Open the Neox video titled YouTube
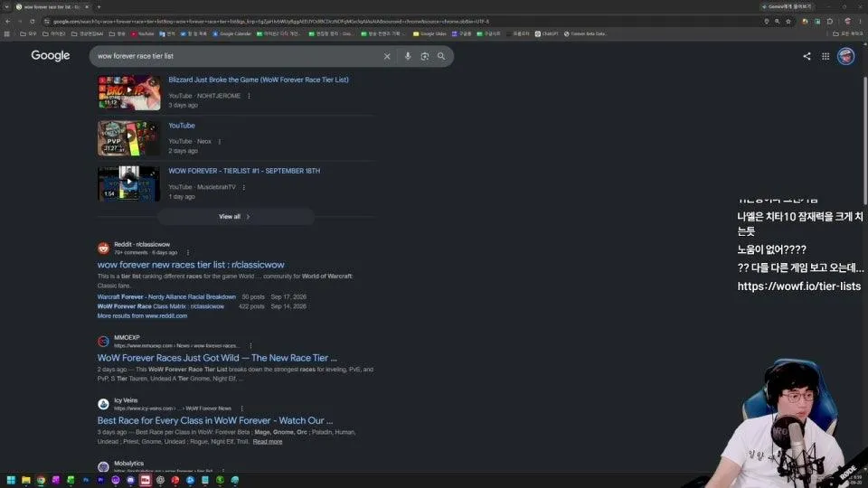The width and height of the screenshot is (868, 488). point(182,126)
